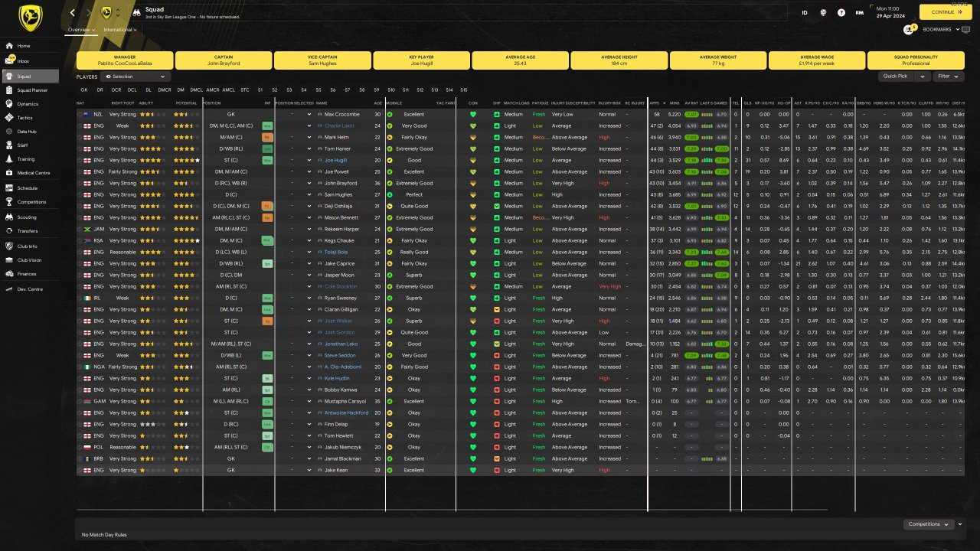Toggle selection circle for Joe Hugill row
980x551 pixels.
(80, 160)
